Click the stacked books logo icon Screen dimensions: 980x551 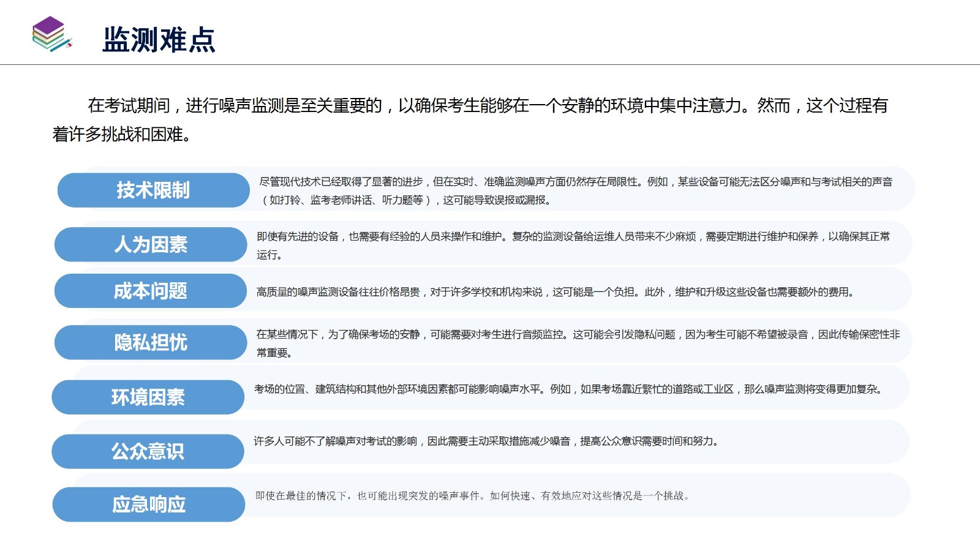click(51, 34)
